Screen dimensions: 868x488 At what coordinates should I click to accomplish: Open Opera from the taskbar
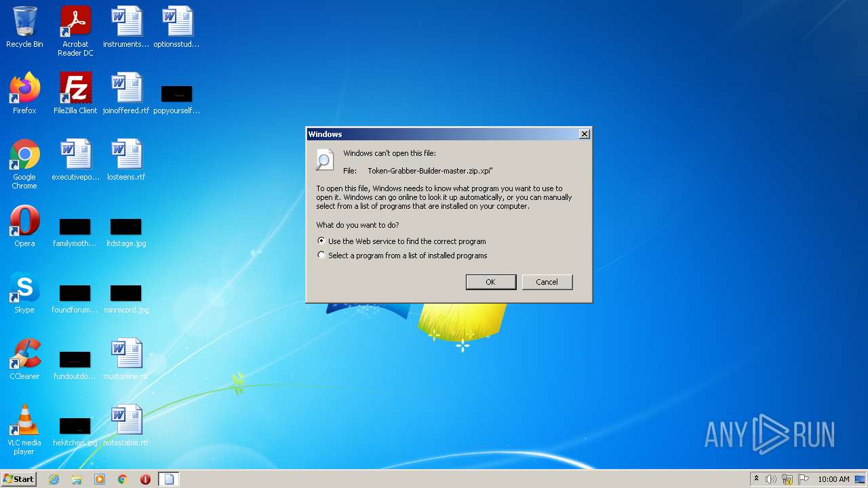[145, 479]
